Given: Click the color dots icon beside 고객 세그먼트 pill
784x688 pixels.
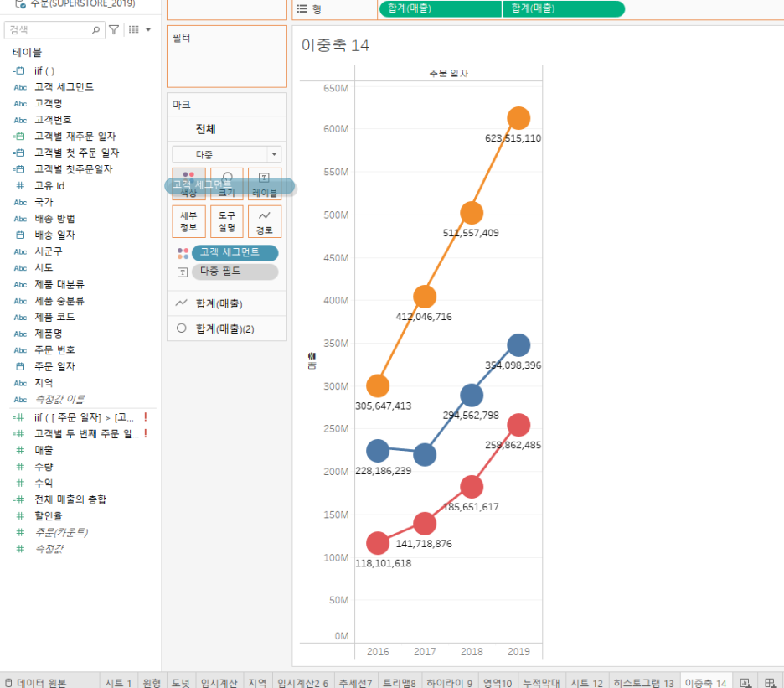Looking at the screenshot, I should (x=183, y=253).
